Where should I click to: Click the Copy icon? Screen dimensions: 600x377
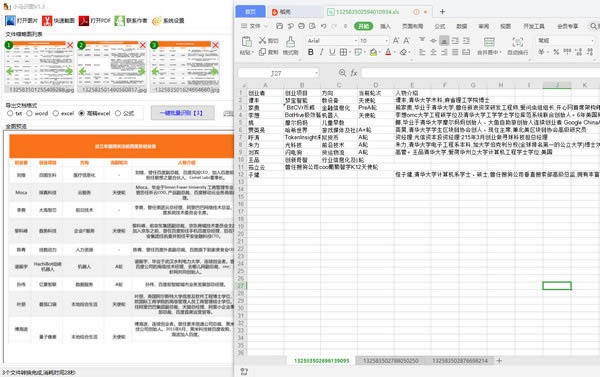262,52
